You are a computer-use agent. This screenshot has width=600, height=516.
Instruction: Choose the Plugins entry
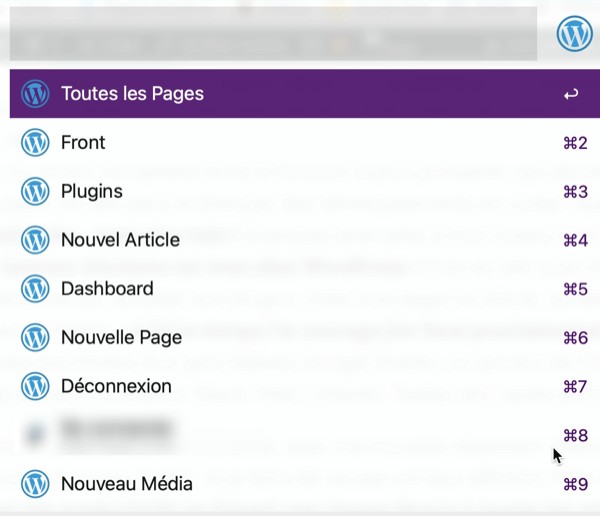coord(305,191)
